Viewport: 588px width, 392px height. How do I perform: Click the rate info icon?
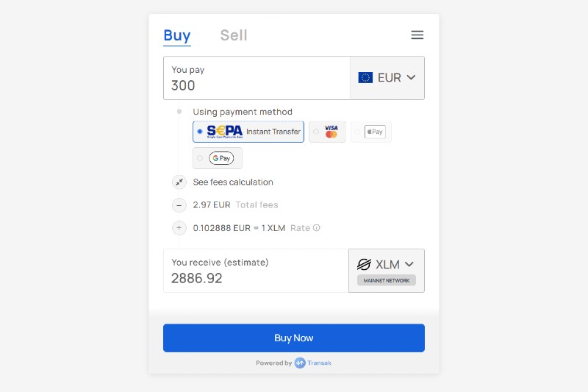click(x=317, y=228)
